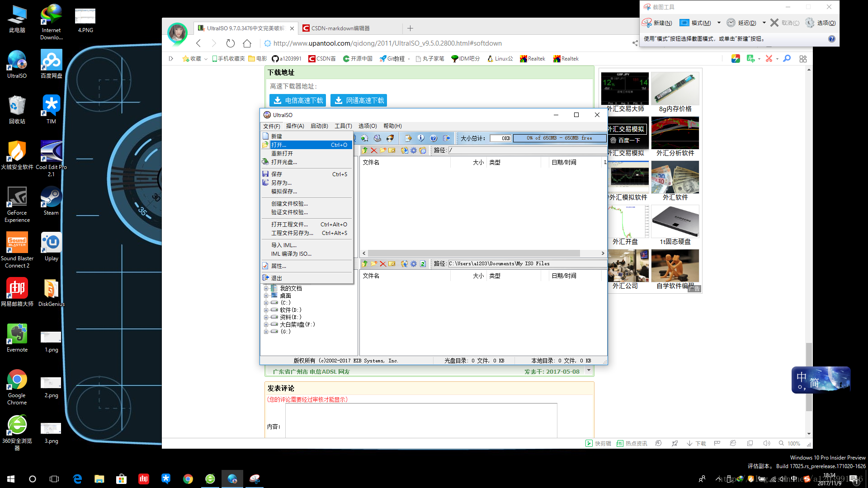
Task: Open the About info icon on the toolbar
Action: (x=421, y=138)
